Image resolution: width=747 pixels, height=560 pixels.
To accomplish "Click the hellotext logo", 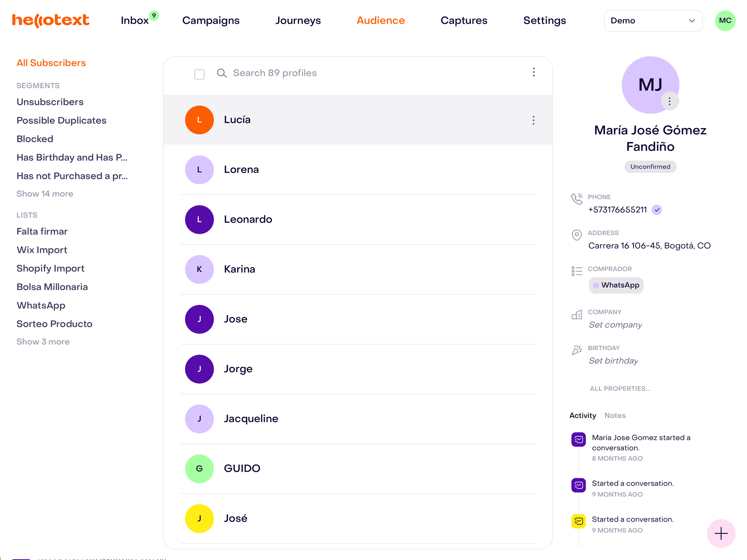I will (51, 20).
